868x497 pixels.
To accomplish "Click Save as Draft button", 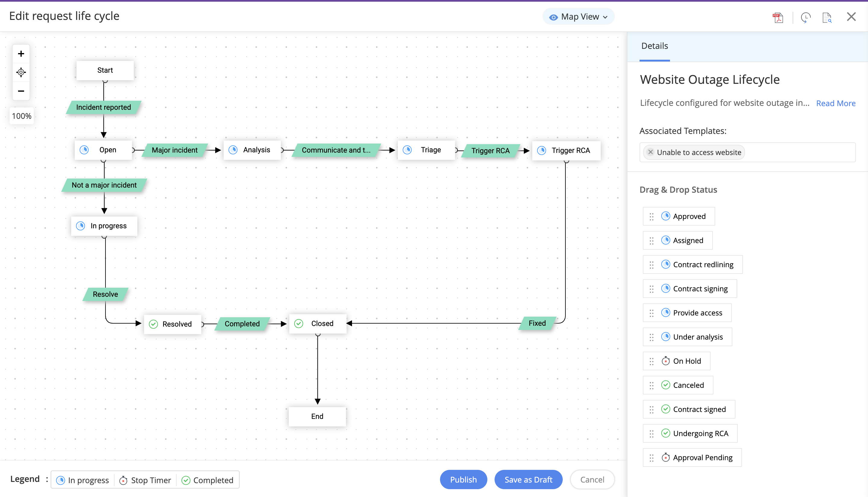I will [x=528, y=480].
